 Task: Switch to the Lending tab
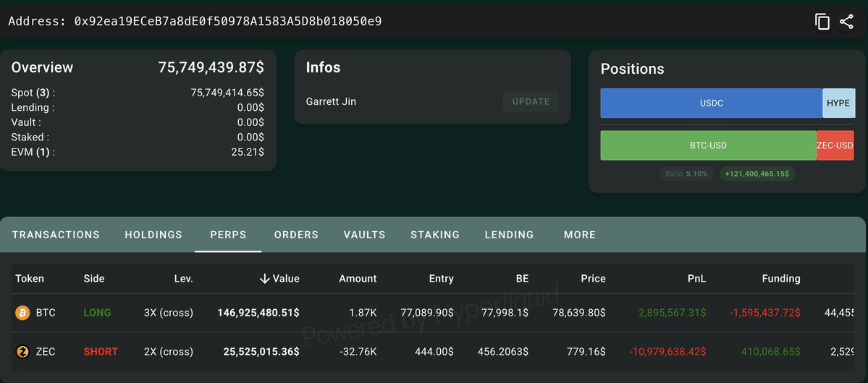coord(509,235)
